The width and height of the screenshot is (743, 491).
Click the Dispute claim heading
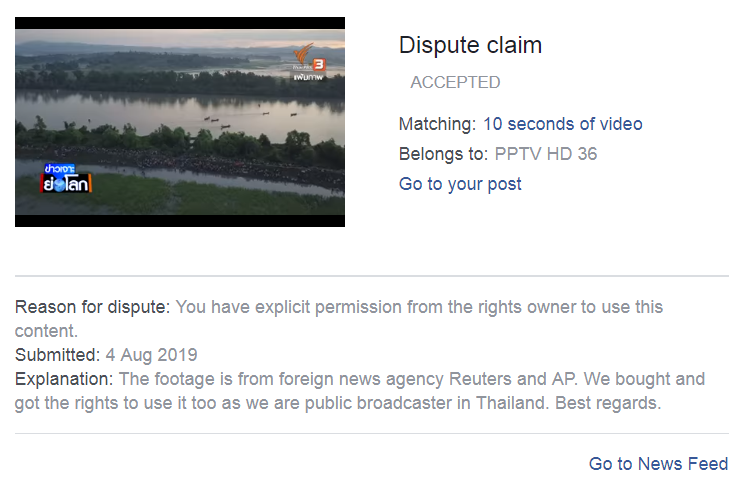(x=470, y=45)
